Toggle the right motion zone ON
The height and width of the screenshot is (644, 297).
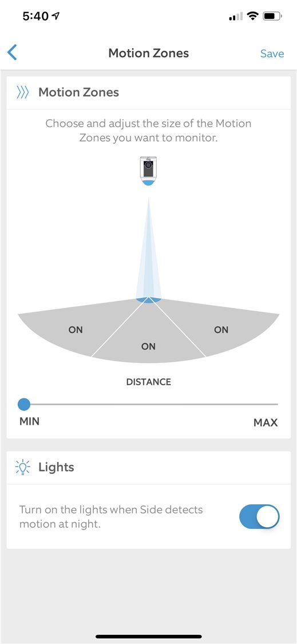pyautogui.click(x=221, y=329)
